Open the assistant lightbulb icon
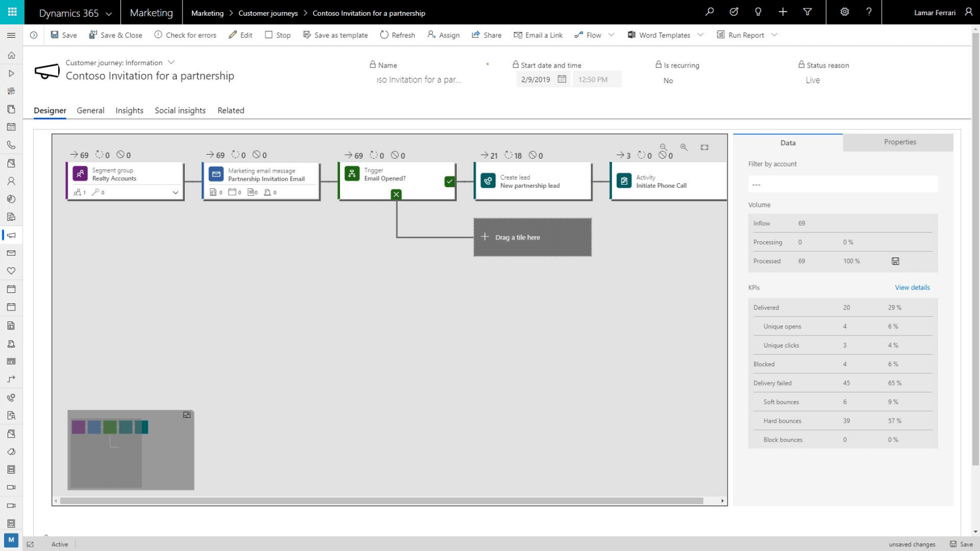 coord(758,12)
